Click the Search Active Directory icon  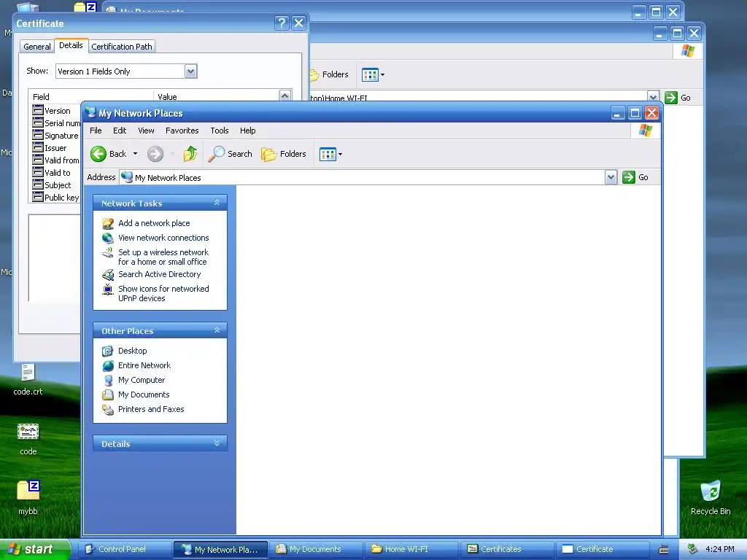(x=108, y=275)
